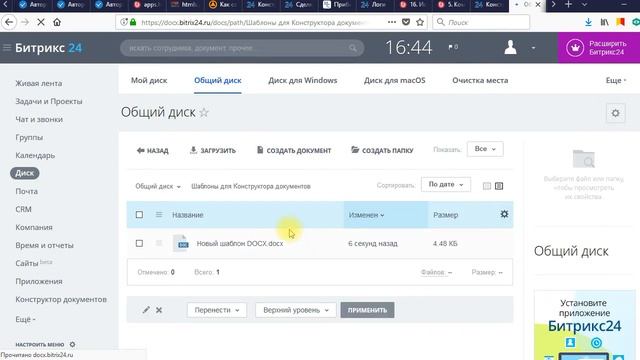Tick the checkbox for Новый шаблон DOCX.docx
The height and width of the screenshot is (360, 640).
139,243
